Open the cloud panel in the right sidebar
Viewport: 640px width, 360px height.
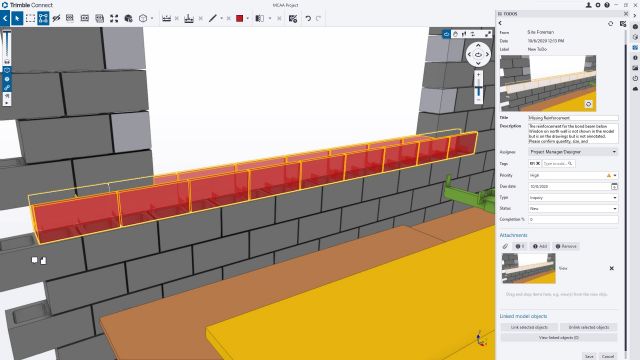(635, 88)
